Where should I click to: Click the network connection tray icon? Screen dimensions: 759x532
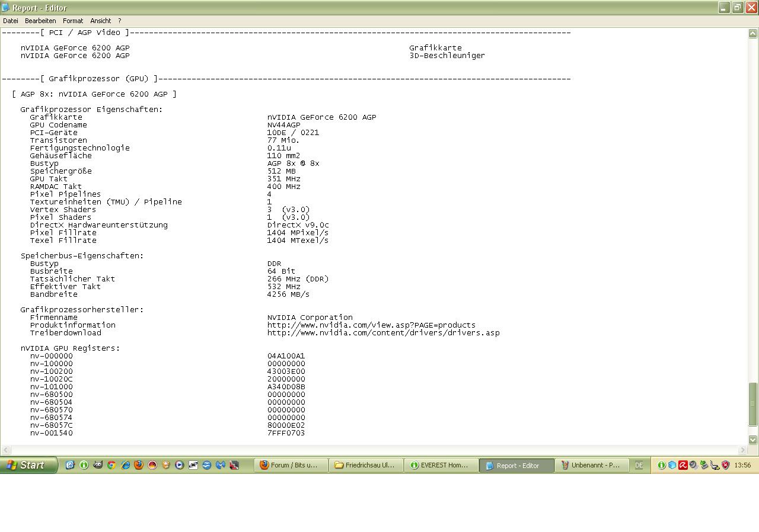click(x=715, y=465)
